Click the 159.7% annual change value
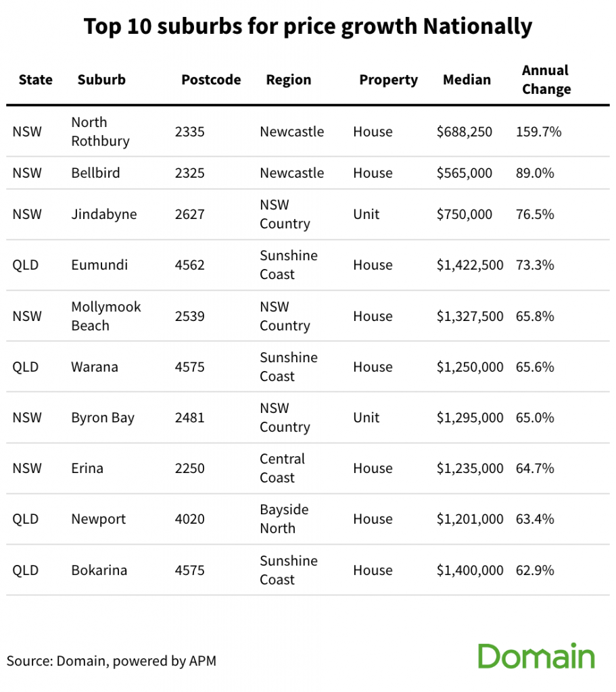 pos(538,132)
